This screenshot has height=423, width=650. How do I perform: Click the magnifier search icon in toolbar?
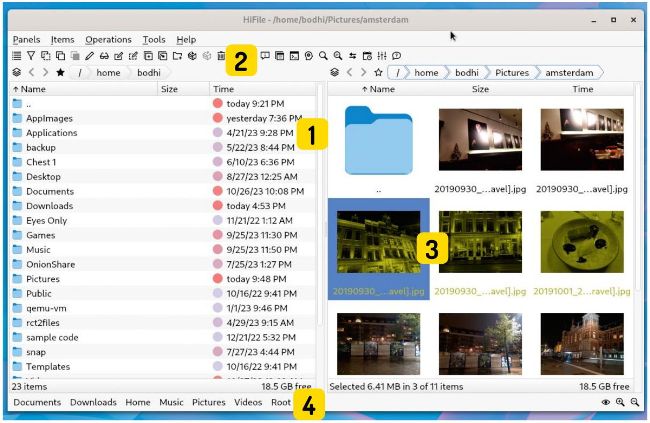click(x=323, y=56)
